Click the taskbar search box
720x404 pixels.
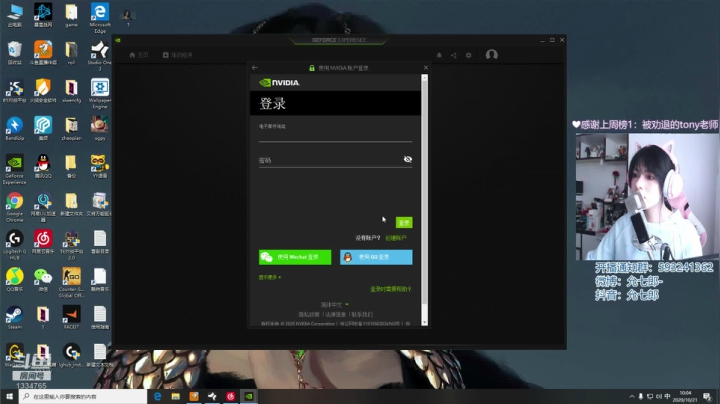(83, 396)
